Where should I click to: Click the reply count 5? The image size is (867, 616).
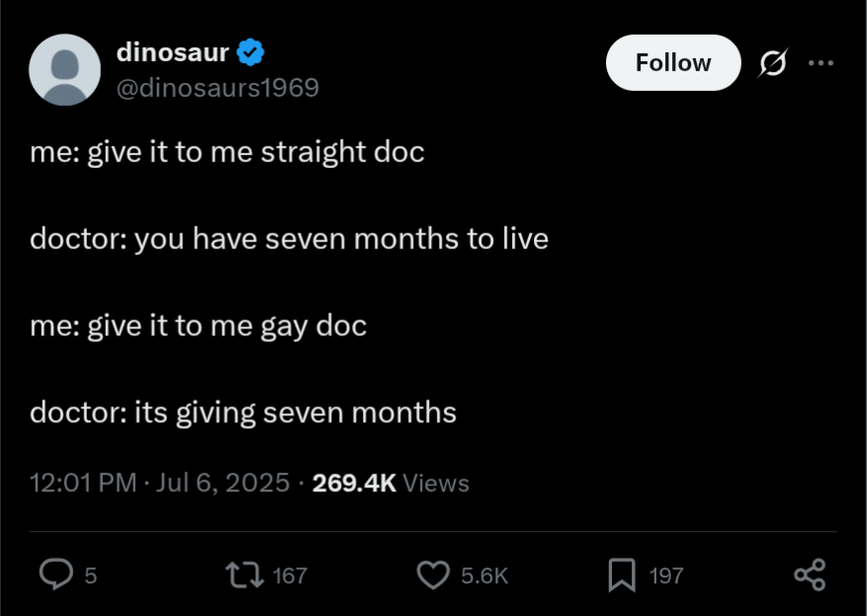pos(91,575)
